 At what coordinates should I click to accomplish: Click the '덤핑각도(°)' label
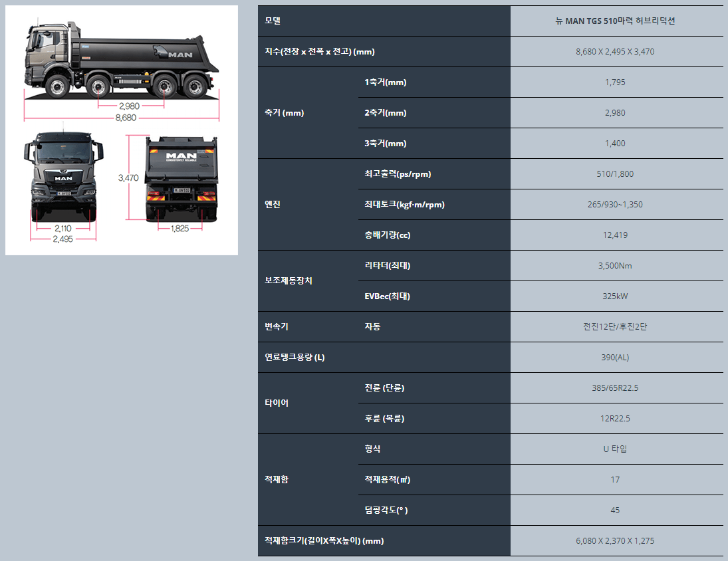pos(386,510)
